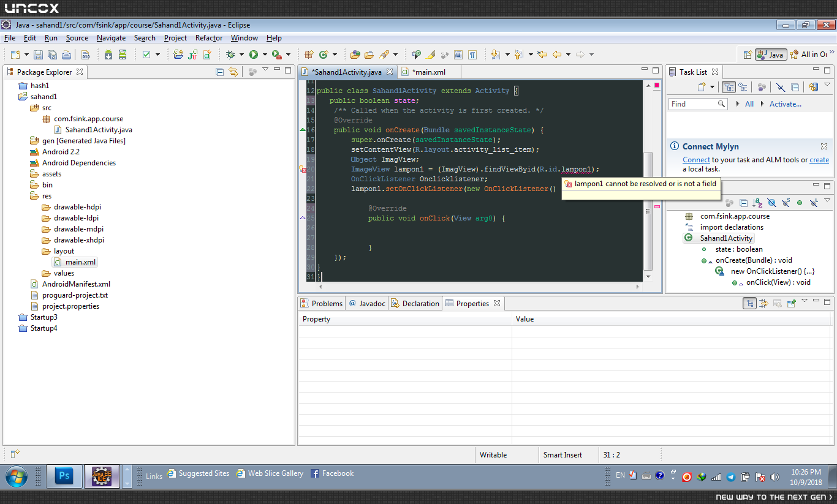The width and height of the screenshot is (837, 504).
Task: Open the New toolbar dropdown arrow
Action: click(x=26, y=55)
